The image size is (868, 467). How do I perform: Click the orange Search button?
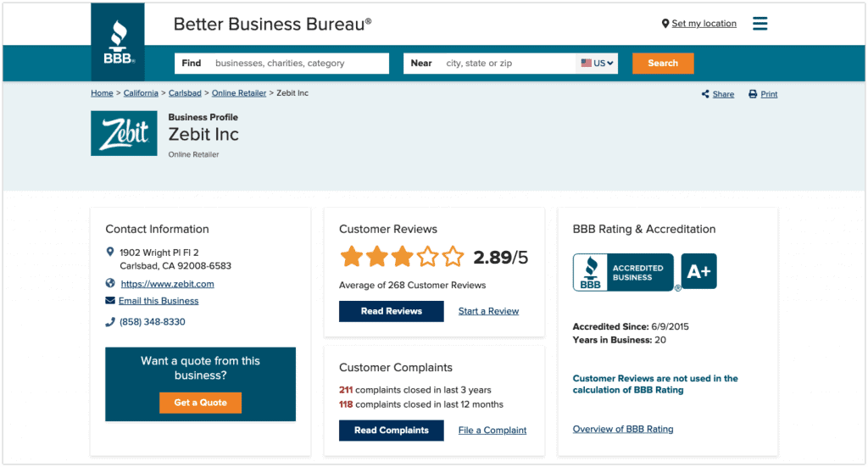point(663,63)
